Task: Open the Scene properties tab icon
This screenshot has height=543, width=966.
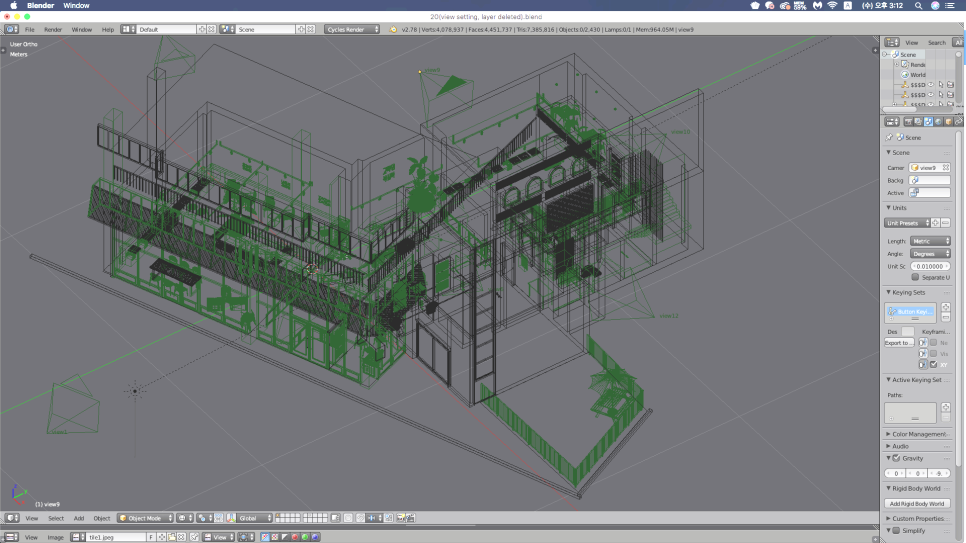Action: point(929,122)
